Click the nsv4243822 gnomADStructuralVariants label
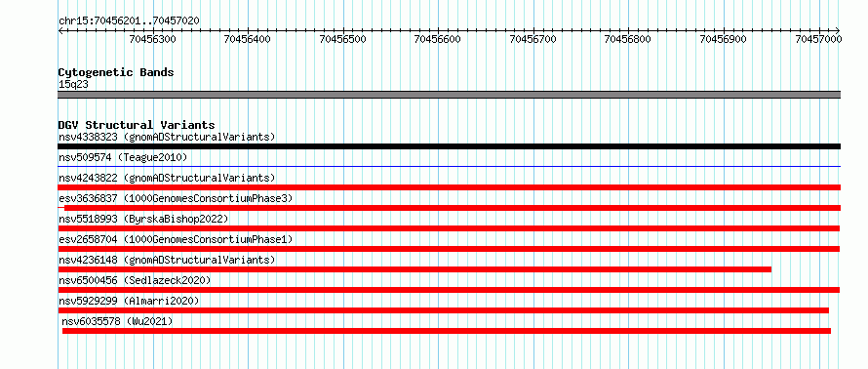The image size is (868, 369). (x=167, y=178)
